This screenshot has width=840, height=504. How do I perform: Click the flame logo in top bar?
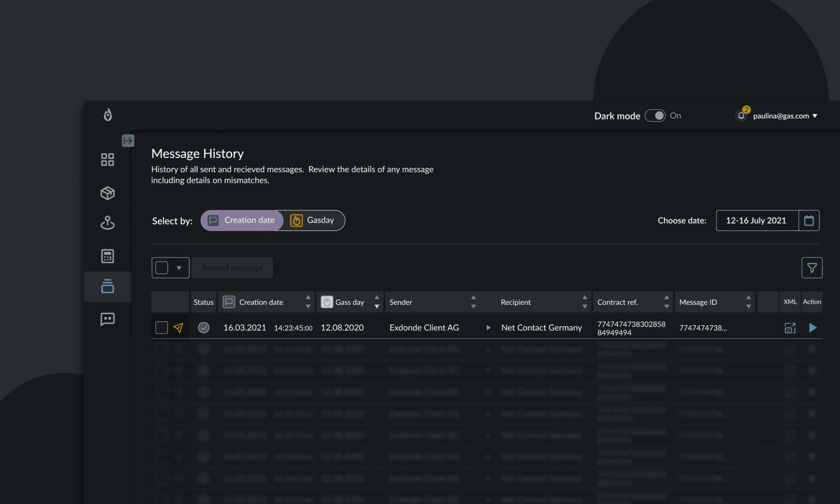click(x=108, y=115)
